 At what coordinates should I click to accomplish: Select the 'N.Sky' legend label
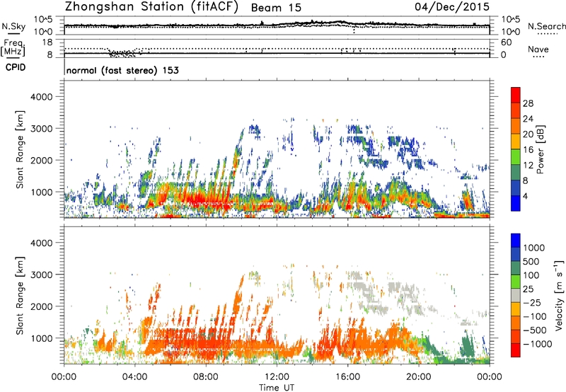click(x=13, y=26)
